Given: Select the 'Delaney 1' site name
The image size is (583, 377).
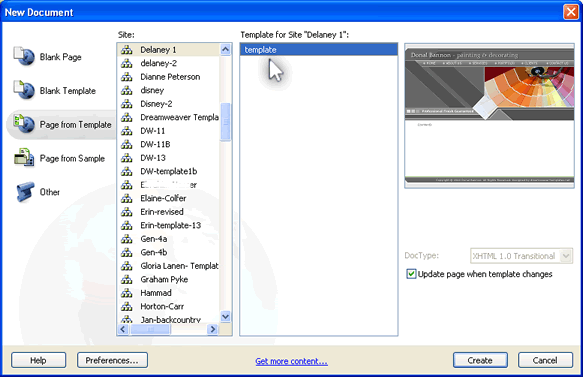Looking at the screenshot, I should 158,50.
